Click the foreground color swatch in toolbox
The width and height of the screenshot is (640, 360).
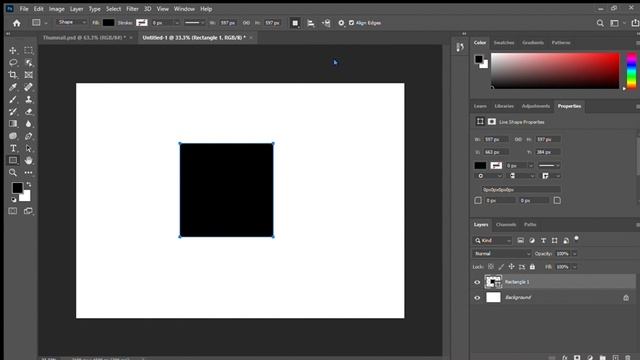point(17,188)
